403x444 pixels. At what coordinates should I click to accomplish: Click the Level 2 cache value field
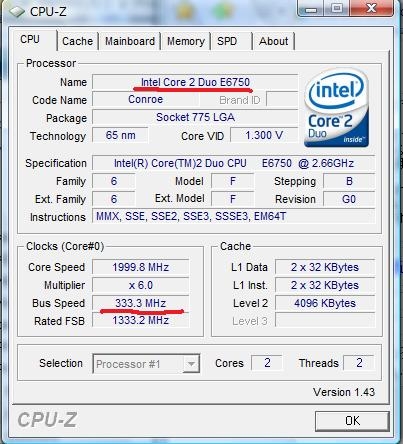pyautogui.click(x=325, y=303)
